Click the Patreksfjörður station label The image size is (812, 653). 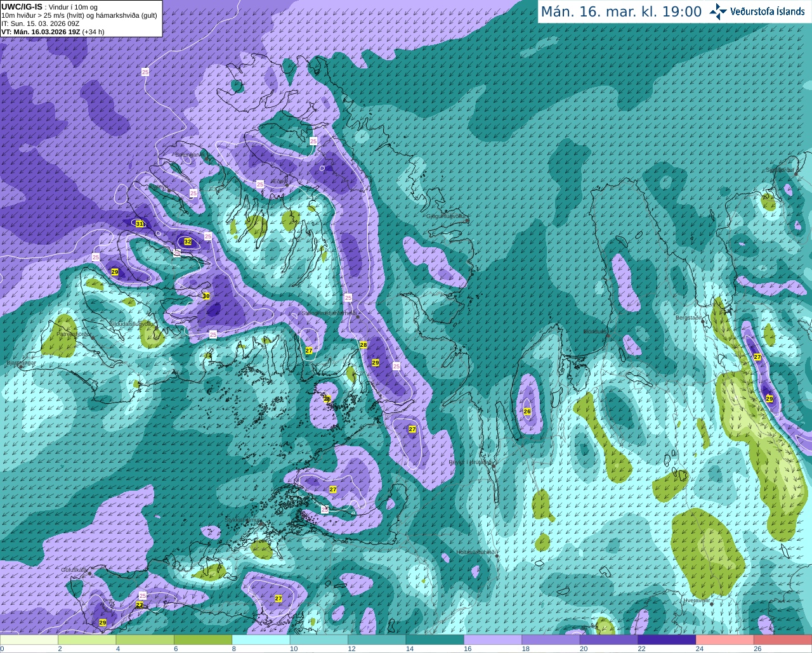[x=74, y=333]
